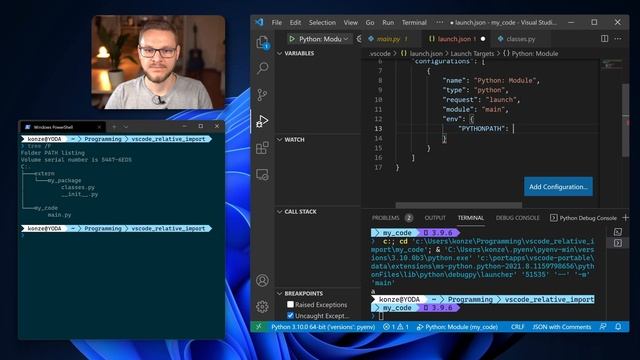Open the Search view in activity bar

point(262,68)
